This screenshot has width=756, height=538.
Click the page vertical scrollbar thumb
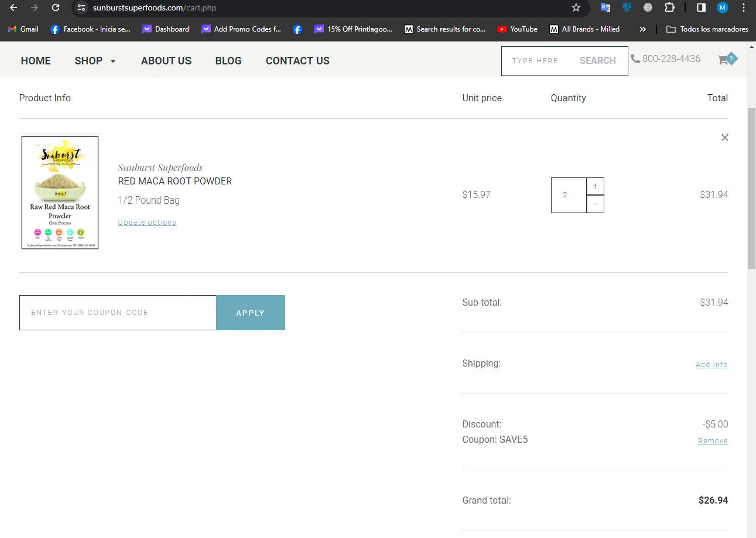coord(751,188)
